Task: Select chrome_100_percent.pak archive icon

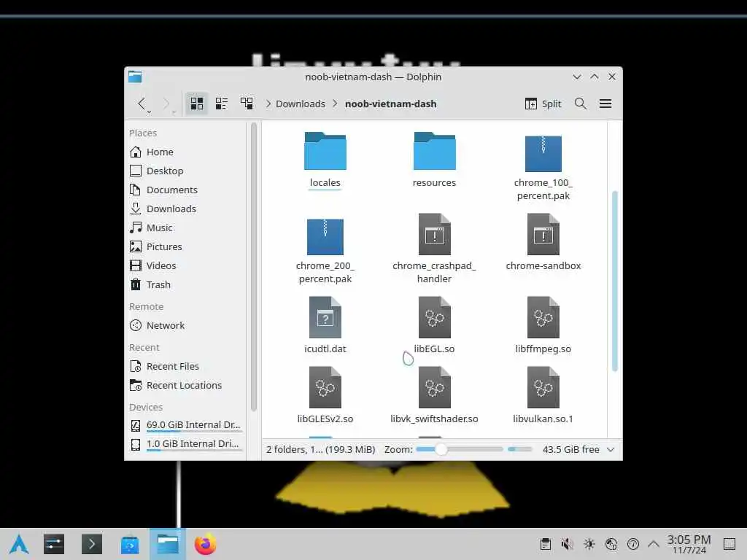Action: [543, 153]
